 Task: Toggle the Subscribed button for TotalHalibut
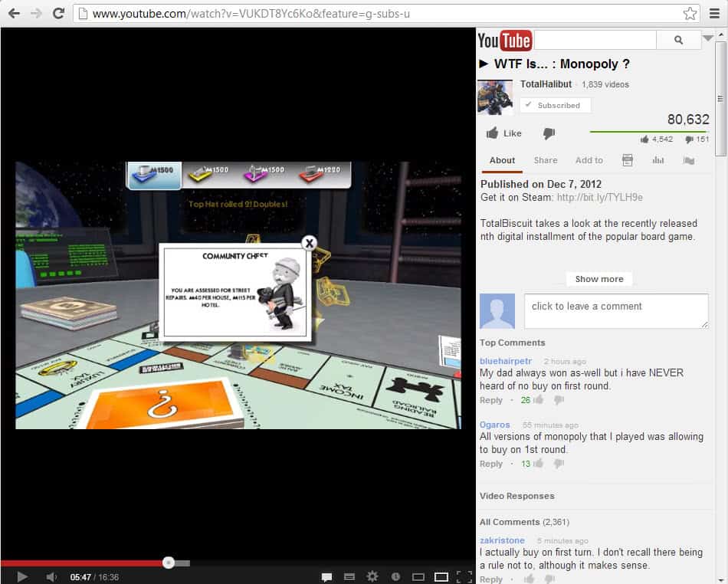click(x=556, y=105)
